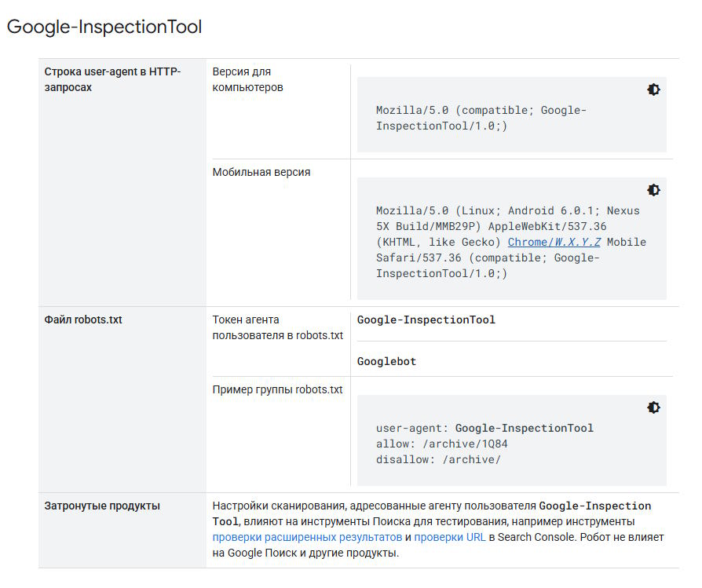Click the 'user-agent: Google-InspectionTool' code line
Image resolution: width=702 pixels, height=588 pixels.
(484, 429)
